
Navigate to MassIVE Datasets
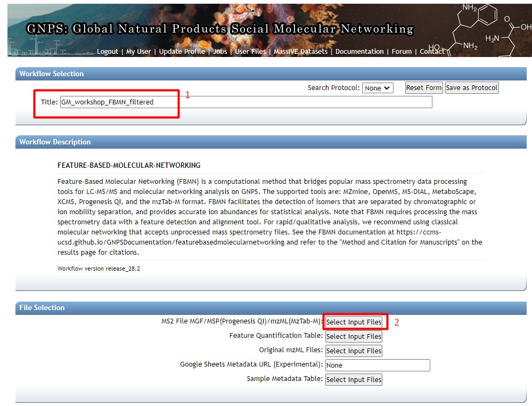[300, 52]
